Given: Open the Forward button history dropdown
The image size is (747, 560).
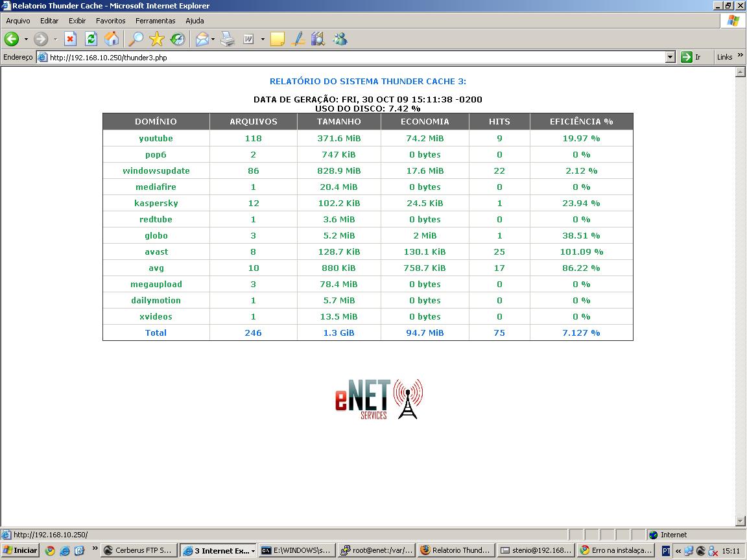Looking at the screenshot, I should 54,39.
